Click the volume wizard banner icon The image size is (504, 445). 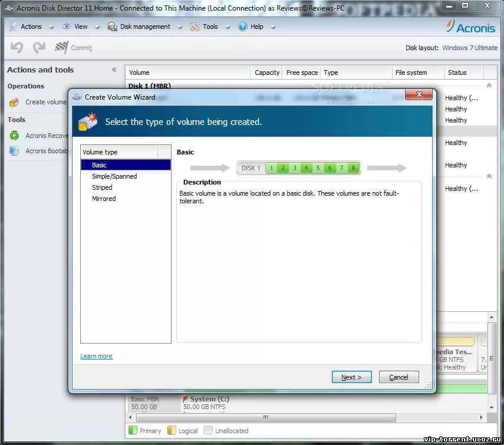coord(88,121)
